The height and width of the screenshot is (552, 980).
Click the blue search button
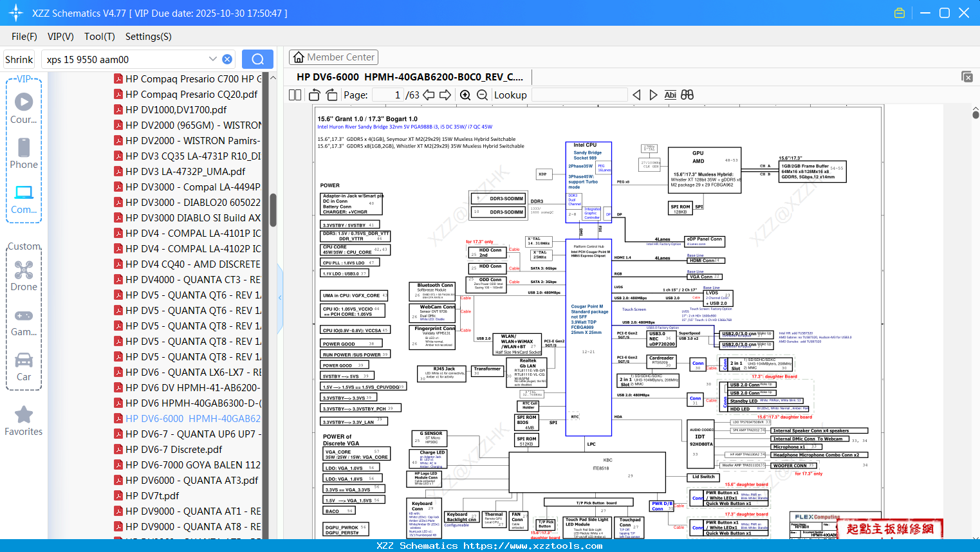(257, 59)
